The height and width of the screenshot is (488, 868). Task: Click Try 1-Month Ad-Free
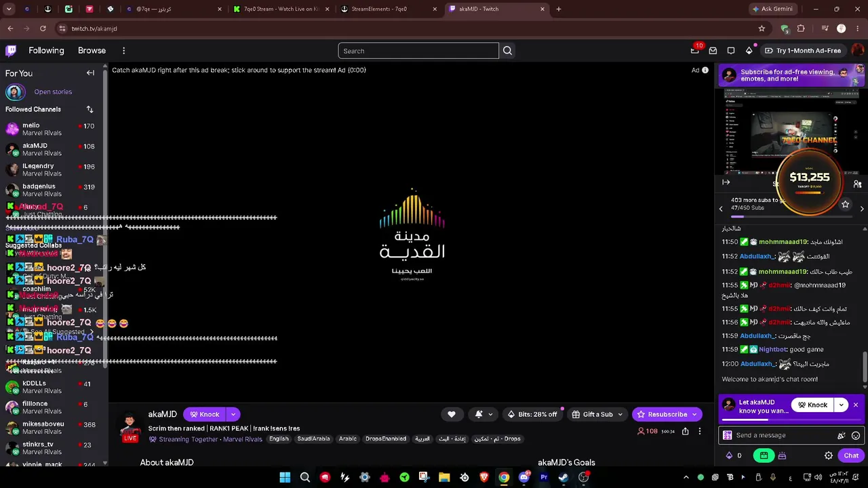click(x=803, y=51)
